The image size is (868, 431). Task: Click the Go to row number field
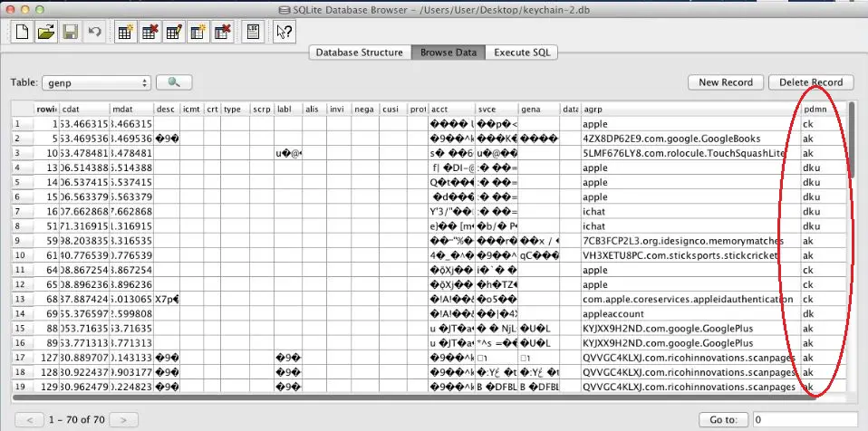tap(800, 419)
